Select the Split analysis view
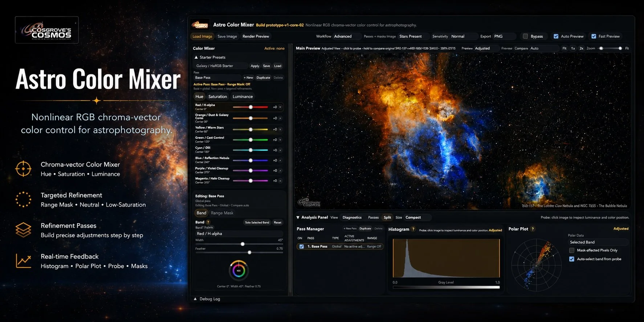 click(387, 217)
